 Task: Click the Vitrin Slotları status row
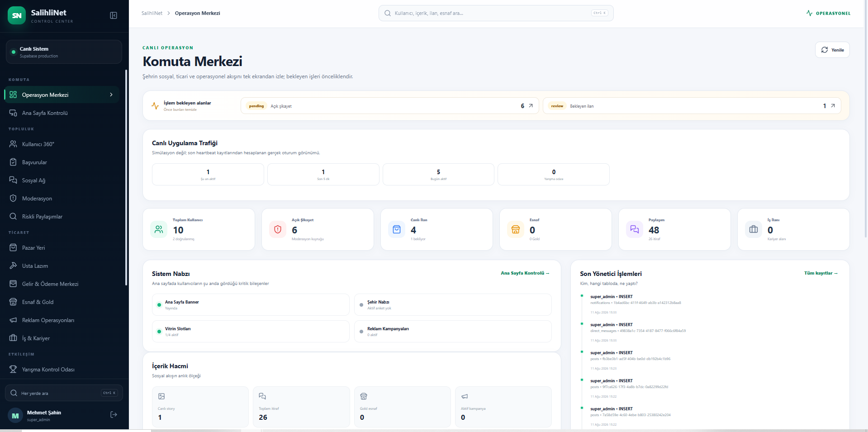(251, 332)
